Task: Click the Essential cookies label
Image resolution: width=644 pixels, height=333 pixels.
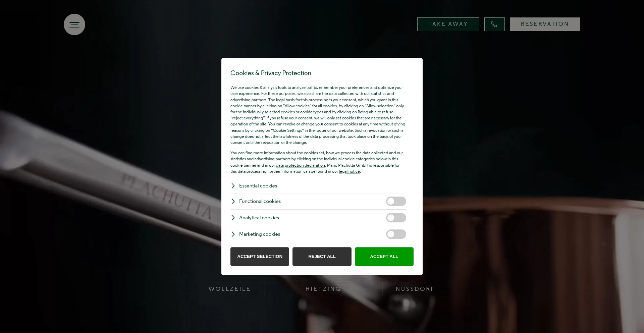Action: [258, 186]
